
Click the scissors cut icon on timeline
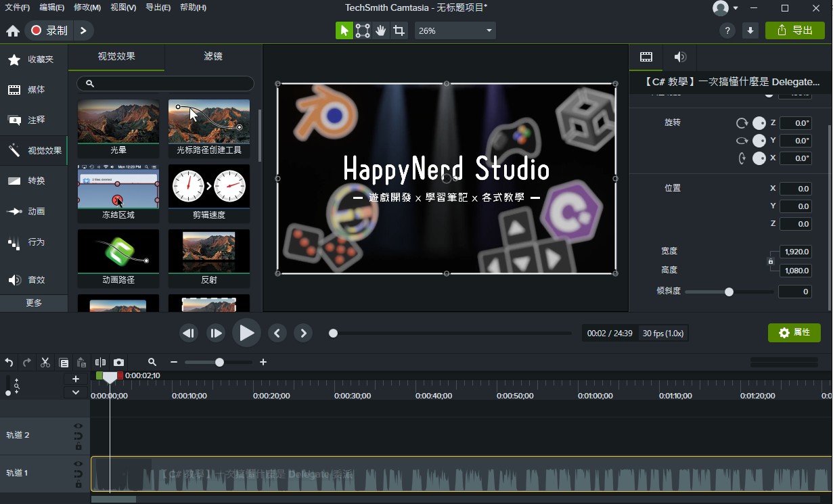45,363
